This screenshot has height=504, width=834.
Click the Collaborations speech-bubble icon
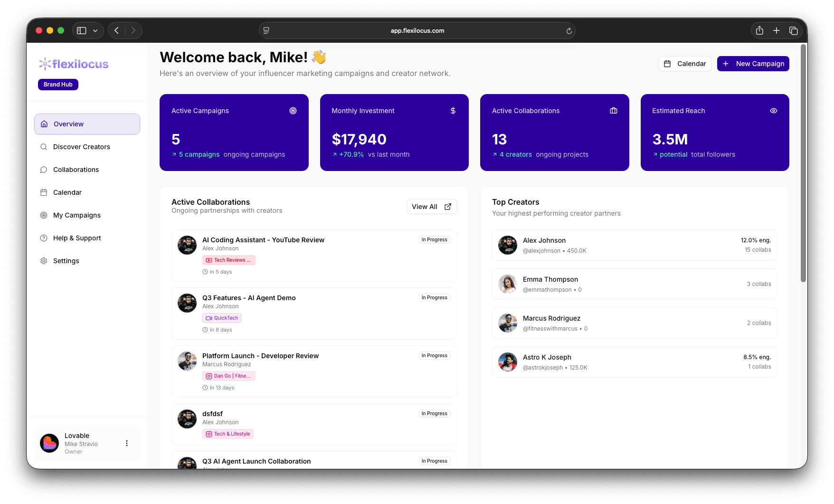[x=44, y=170]
